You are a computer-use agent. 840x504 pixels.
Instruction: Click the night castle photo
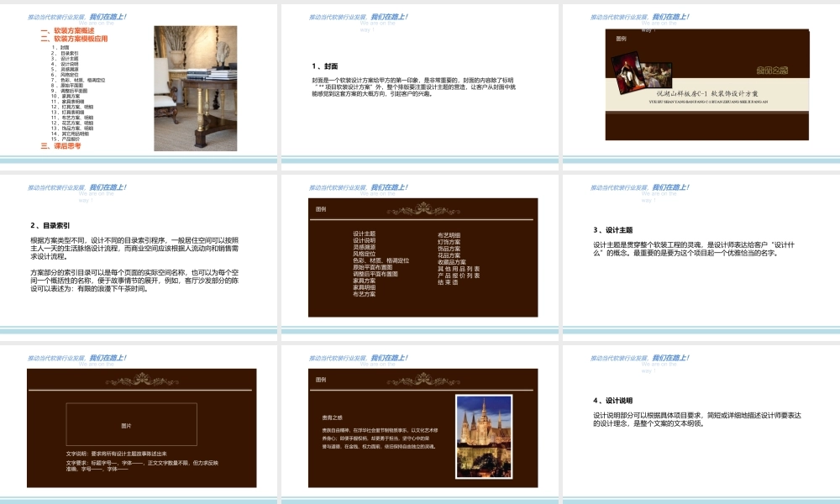[484, 437]
